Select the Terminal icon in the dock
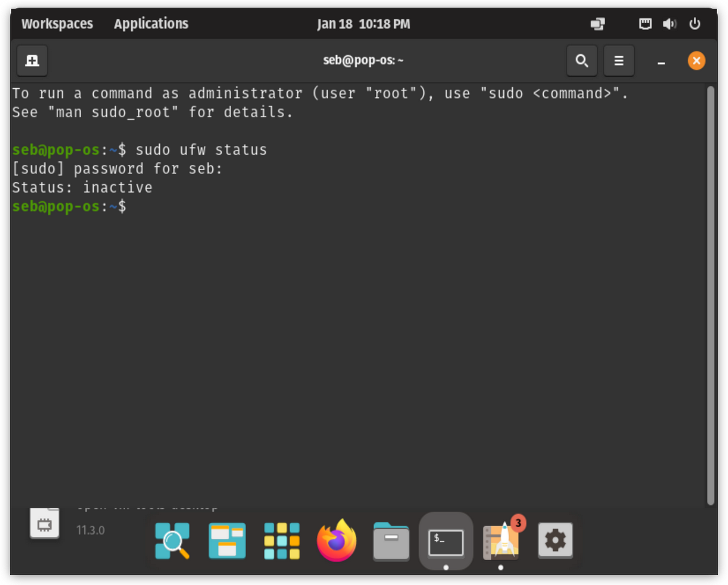 [x=445, y=542]
